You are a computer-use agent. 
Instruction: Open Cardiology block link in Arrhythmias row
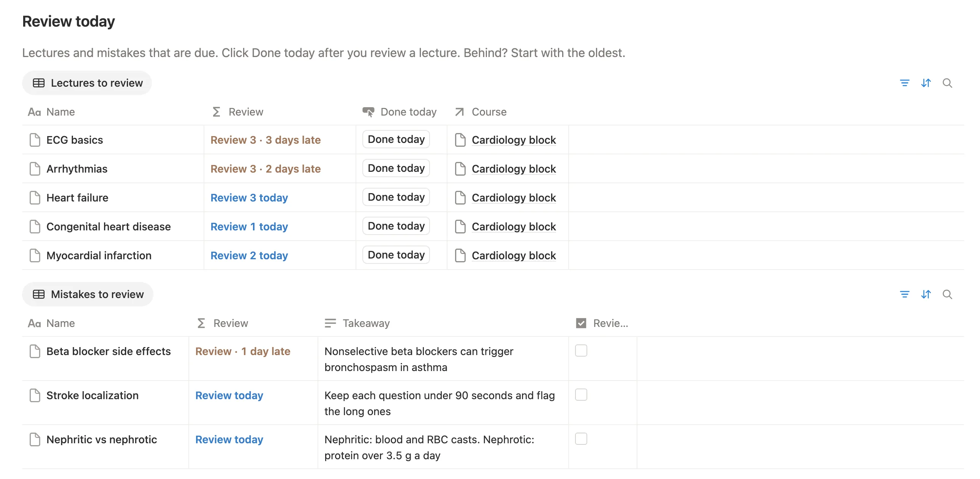click(x=514, y=169)
